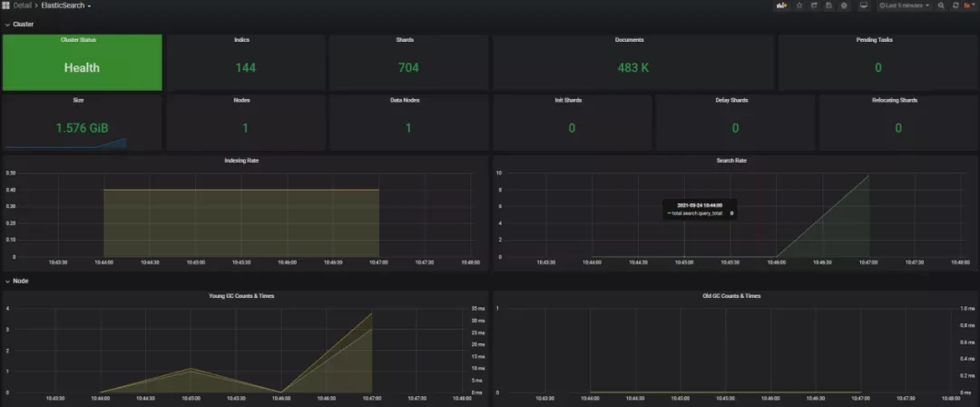The image size is (980, 407).
Task: Go to the Detail folder breadcrumb
Action: (x=23, y=5)
